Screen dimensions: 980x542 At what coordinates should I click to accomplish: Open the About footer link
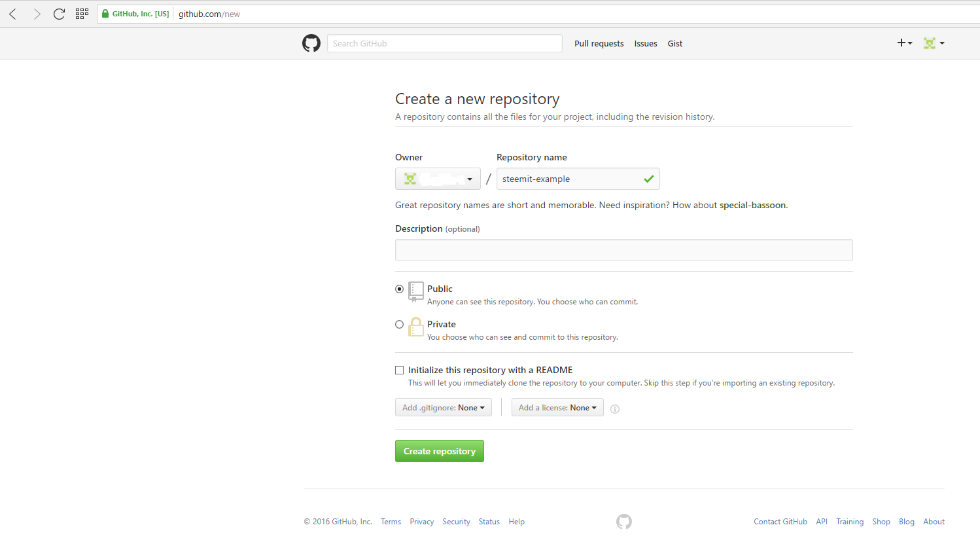click(x=934, y=522)
